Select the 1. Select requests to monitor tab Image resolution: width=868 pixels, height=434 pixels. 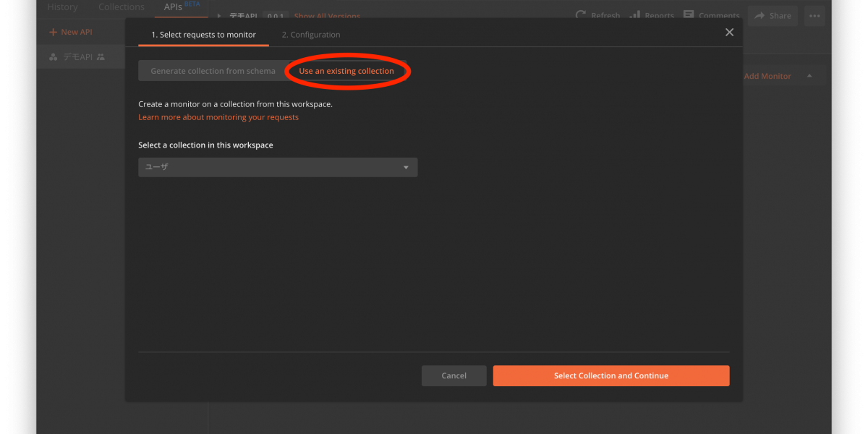click(x=203, y=35)
